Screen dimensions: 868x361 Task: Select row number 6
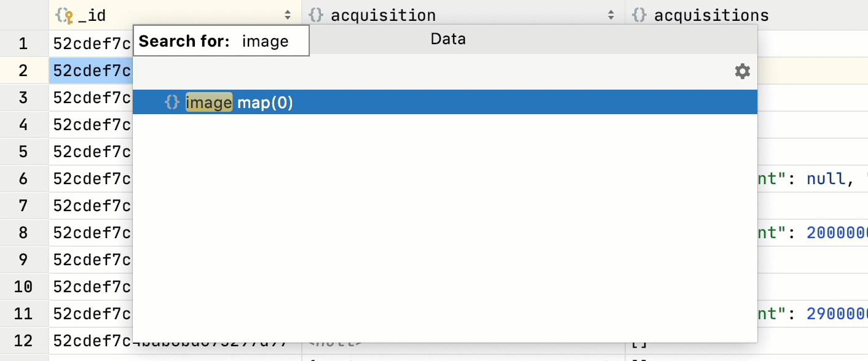[23, 179]
